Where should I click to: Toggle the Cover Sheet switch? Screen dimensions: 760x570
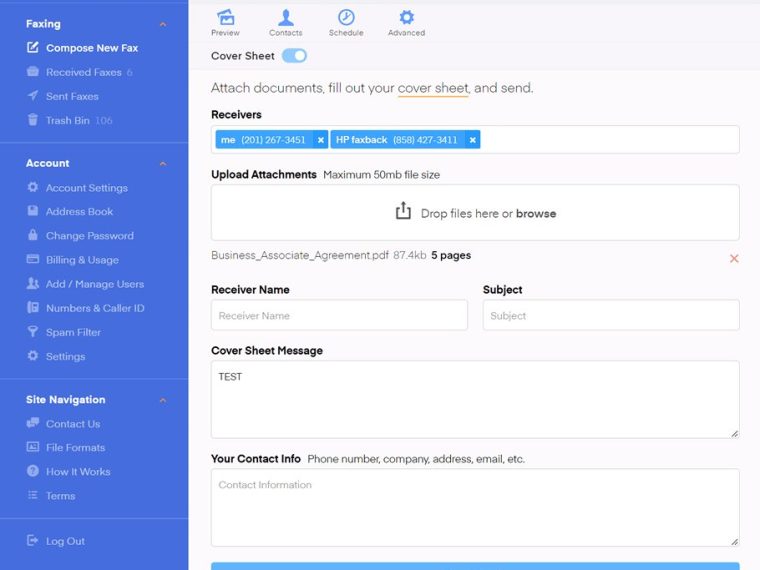point(294,56)
